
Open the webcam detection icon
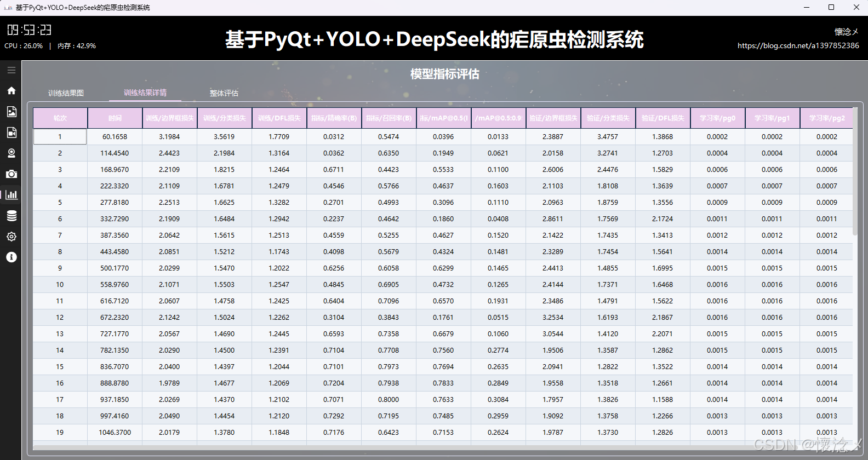[11, 153]
